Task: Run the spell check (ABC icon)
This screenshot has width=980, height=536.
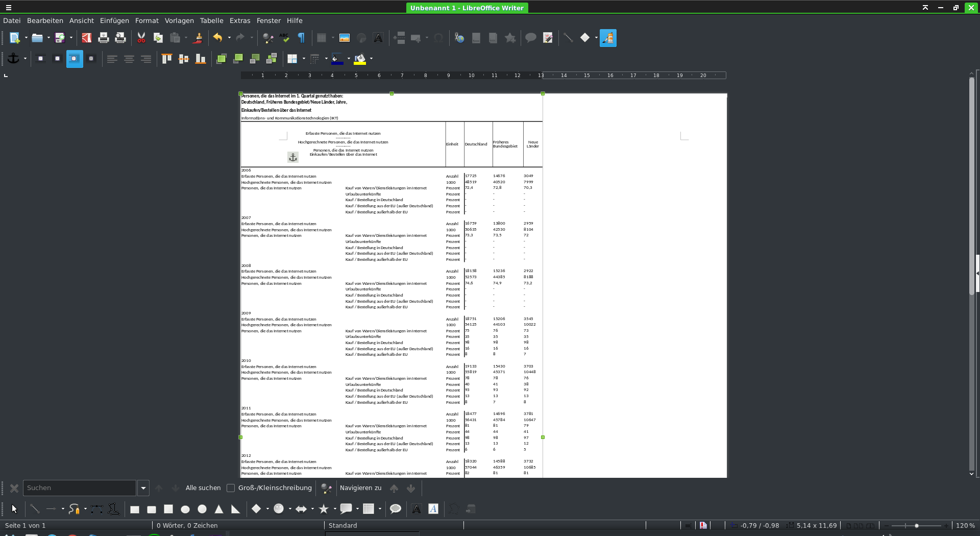Action: (284, 38)
